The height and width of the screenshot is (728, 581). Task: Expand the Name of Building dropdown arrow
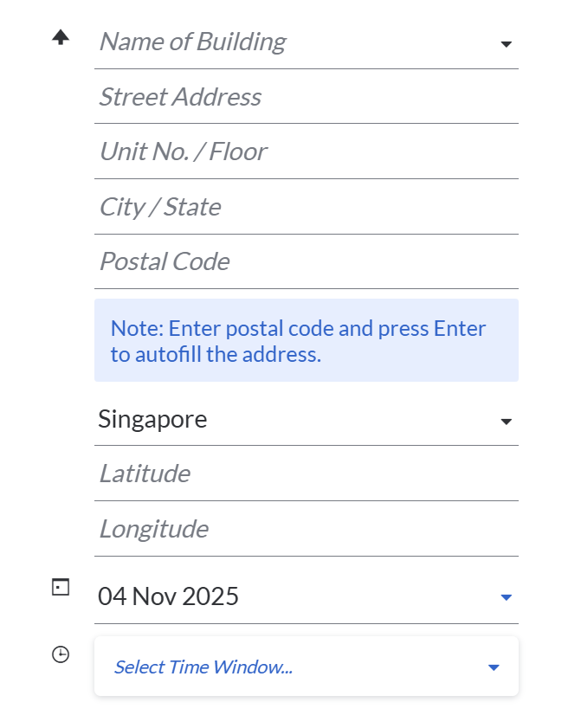pyautogui.click(x=507, y=44)
